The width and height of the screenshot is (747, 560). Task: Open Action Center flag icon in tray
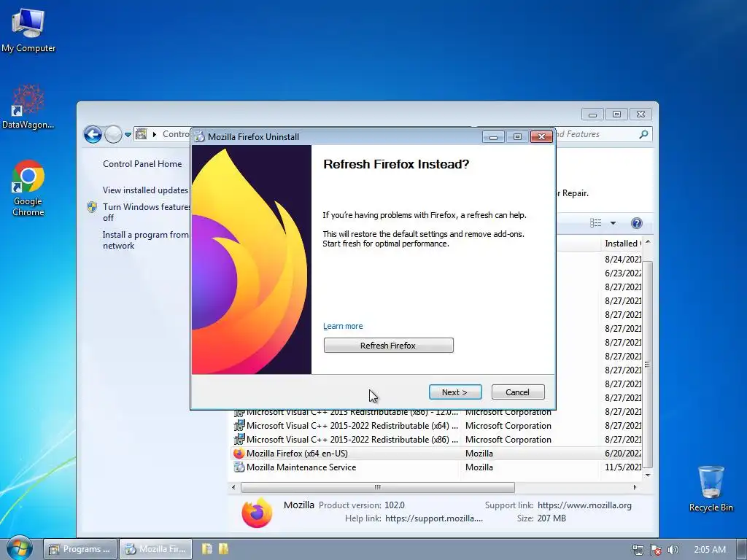click(656, 550)
